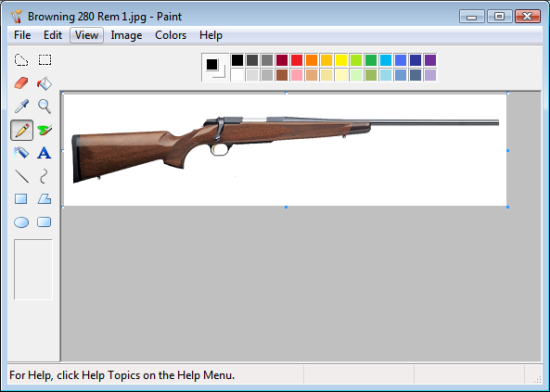
Task: Pick the Fill With Color bucket
Action: [45, 83]
